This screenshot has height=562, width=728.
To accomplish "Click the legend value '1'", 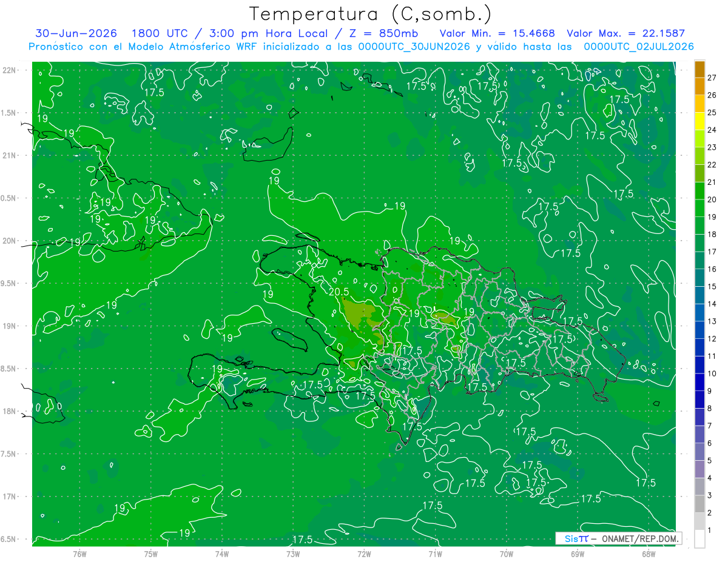I will (x=710, y=530).
